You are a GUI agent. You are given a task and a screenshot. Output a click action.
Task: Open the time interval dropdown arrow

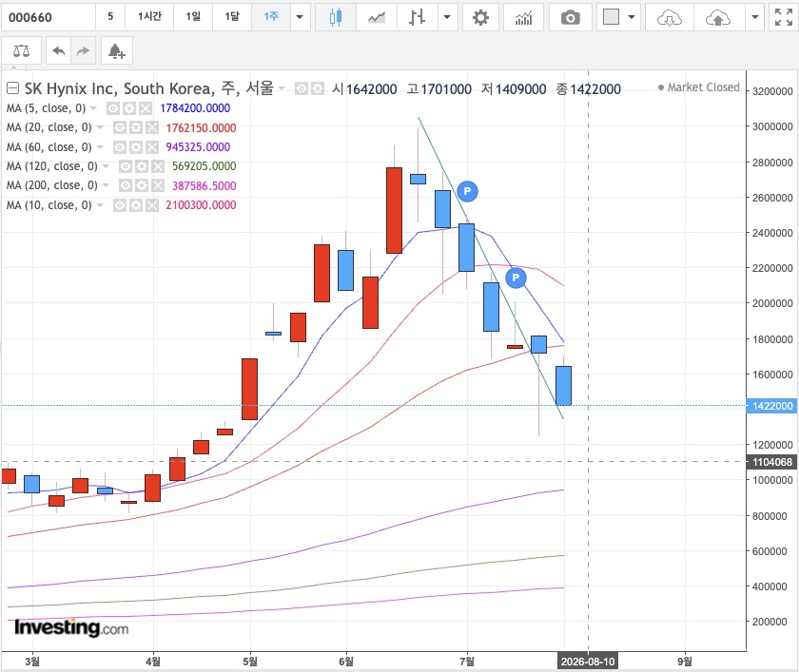(x=301, y=17)
